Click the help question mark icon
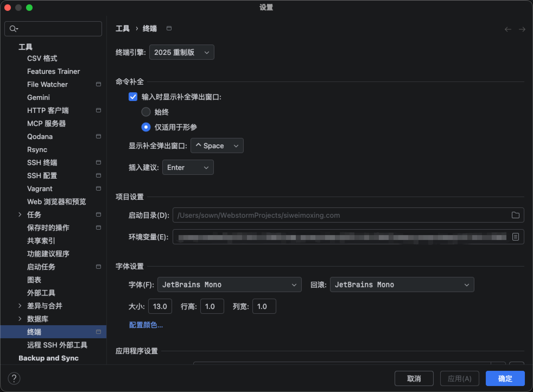This screenshot has height=392, width=533. (14, 378)
